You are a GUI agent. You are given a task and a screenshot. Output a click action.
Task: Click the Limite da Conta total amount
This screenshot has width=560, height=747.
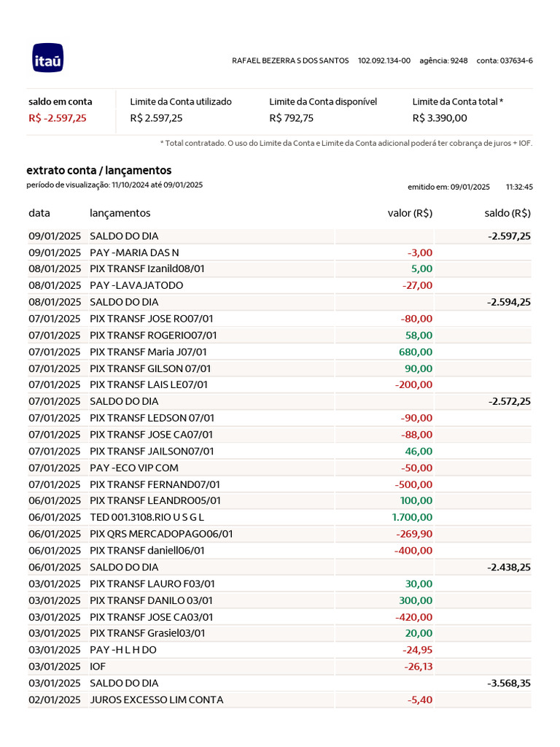tap(440, 118)
